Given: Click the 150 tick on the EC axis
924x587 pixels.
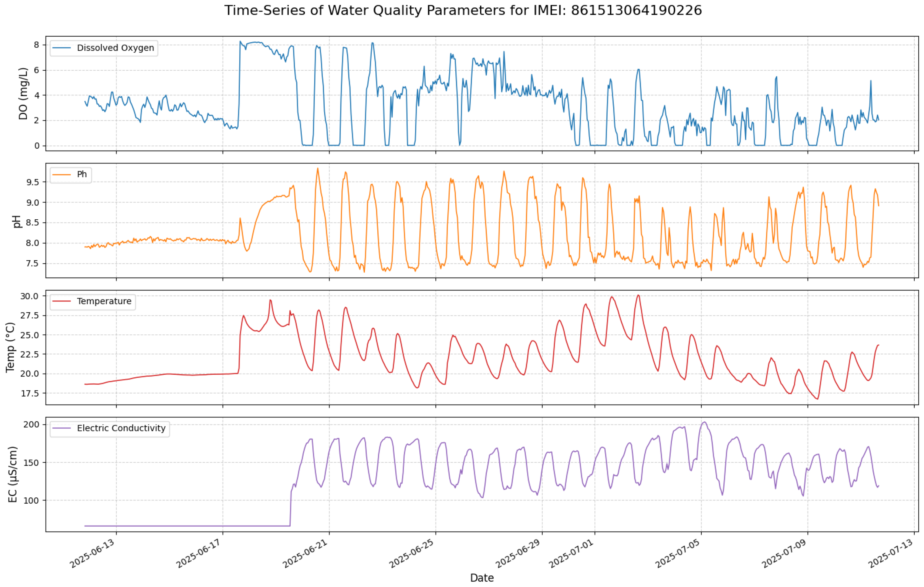Looking at the screenshot, I should pos(31,463).
